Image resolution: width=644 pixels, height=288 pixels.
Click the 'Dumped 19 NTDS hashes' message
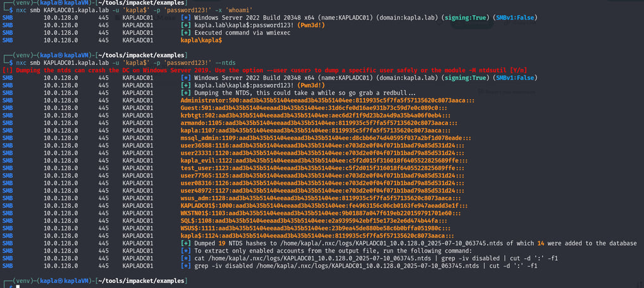409,244
